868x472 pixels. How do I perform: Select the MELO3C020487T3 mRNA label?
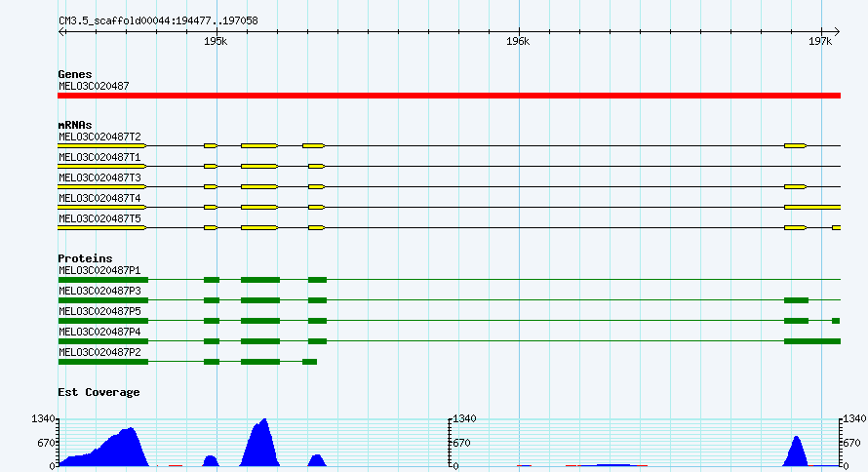tap(99, 177)
